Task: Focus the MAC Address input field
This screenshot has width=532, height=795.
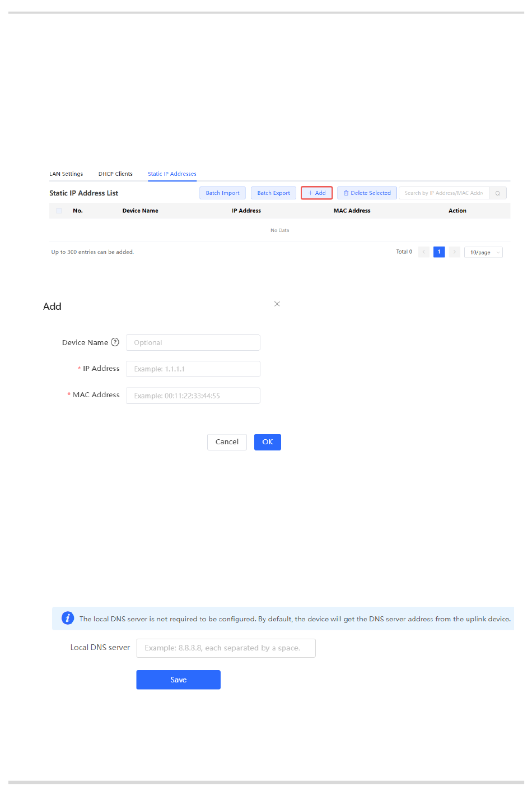Action: [193, 396]
